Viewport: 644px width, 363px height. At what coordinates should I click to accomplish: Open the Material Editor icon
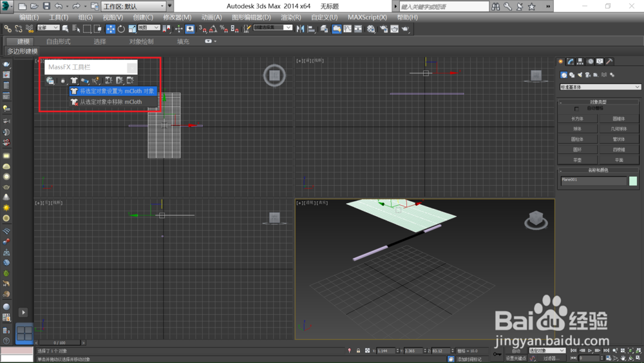[371, 29]
